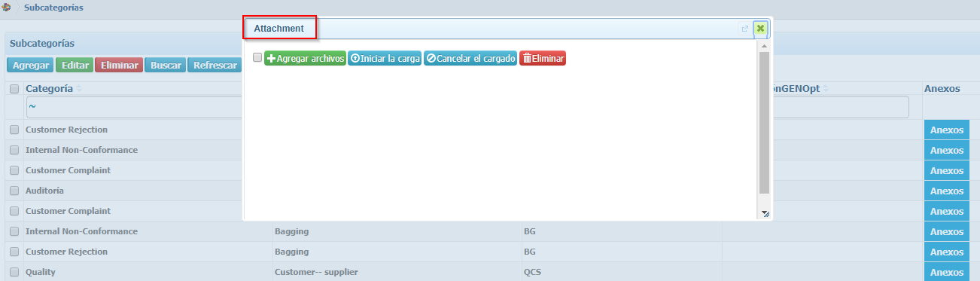Click the Agregar toolbar button
980x281 pixels.
tap(31, 66)
